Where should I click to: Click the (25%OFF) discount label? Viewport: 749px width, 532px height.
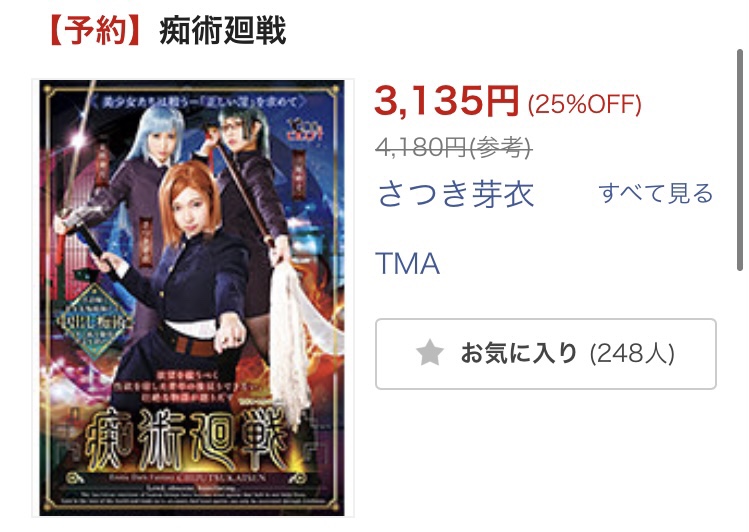(584, 105)
